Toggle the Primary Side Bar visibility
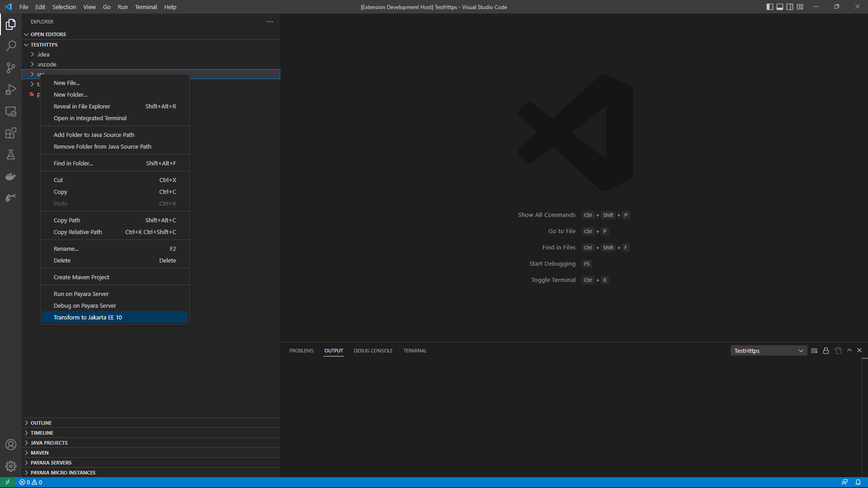Image resolution: width=868 pixels, height=488 pixels. 769,6
